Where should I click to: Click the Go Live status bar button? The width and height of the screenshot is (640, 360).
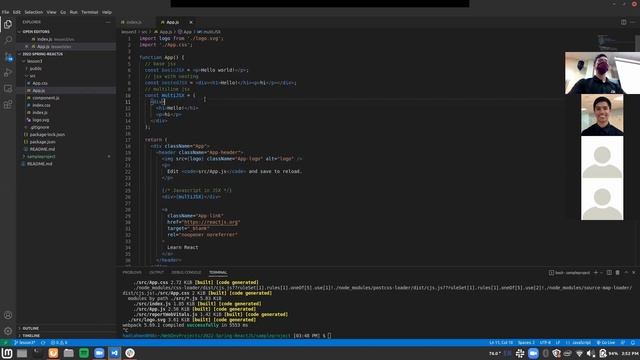[606, 343]
